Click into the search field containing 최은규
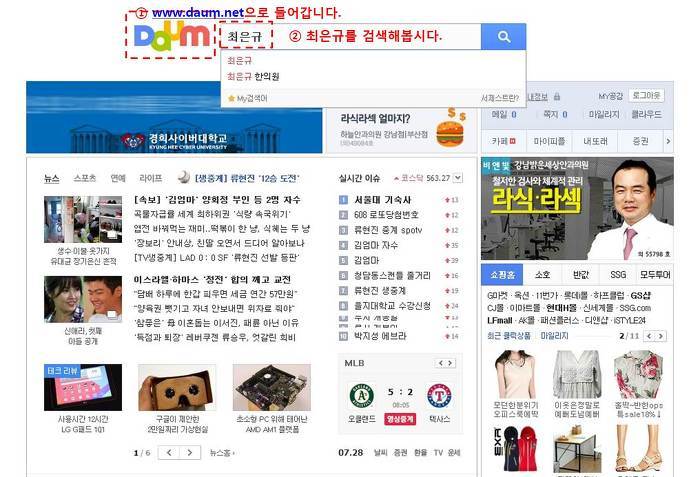700x477 pixels. [x=350, y=37]
